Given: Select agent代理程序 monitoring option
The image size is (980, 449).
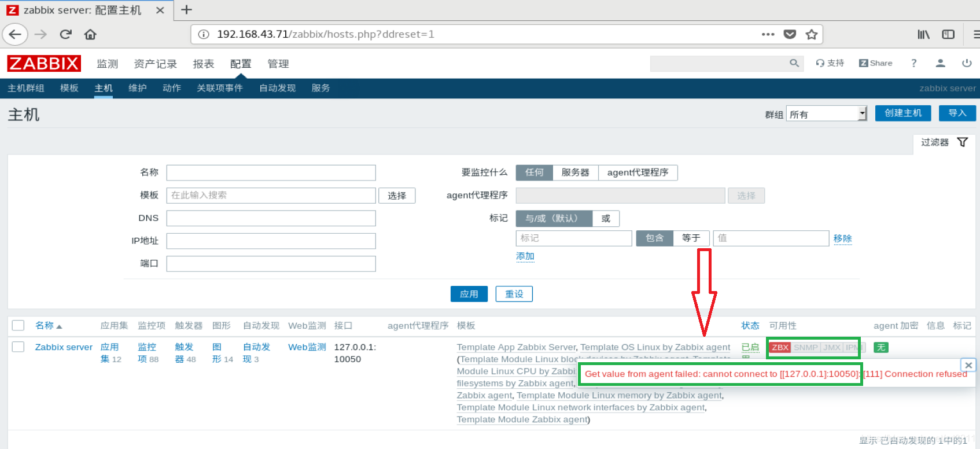Looking at the screenshot, I should point(638,172).
